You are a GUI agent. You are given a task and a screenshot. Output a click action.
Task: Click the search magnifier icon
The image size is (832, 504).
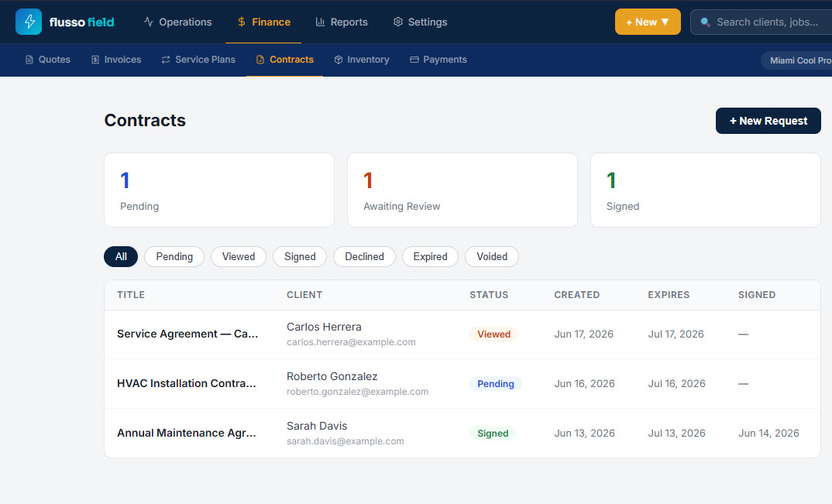705,22
